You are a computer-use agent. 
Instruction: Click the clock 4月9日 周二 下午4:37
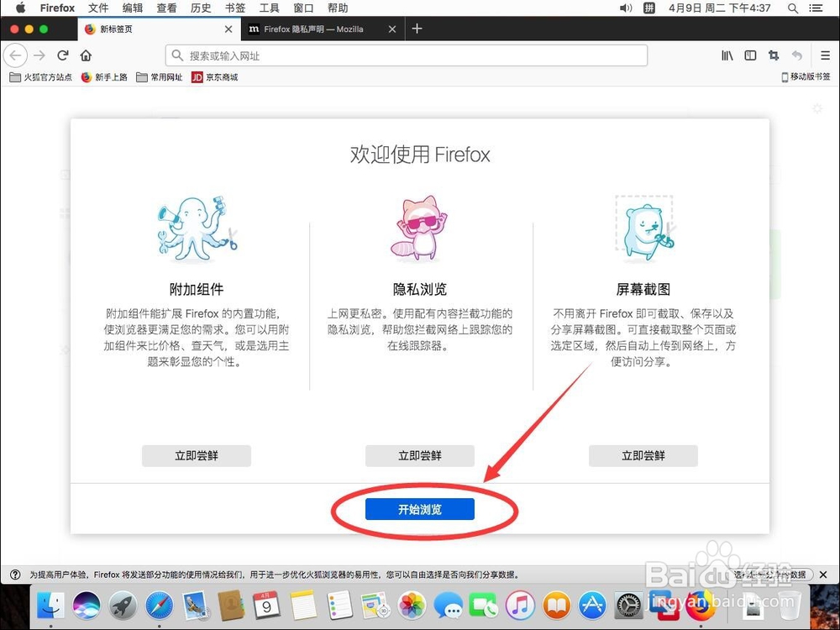click(x=720, y=8)
